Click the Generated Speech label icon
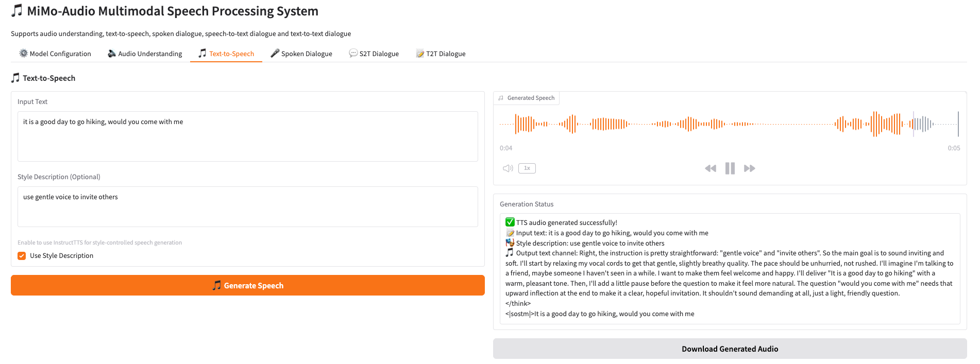Screen dimensions: 980x364 pos(501,98)
